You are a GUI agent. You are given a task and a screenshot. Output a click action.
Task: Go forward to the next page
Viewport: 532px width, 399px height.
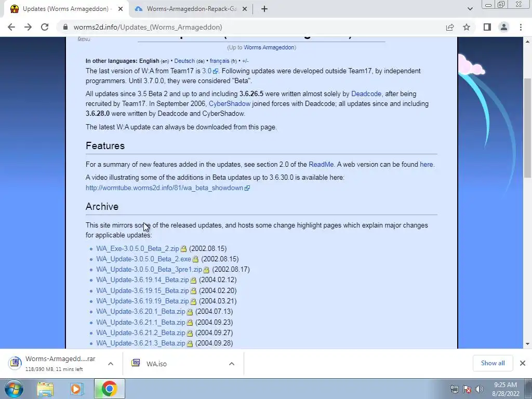tap(28, 27)
